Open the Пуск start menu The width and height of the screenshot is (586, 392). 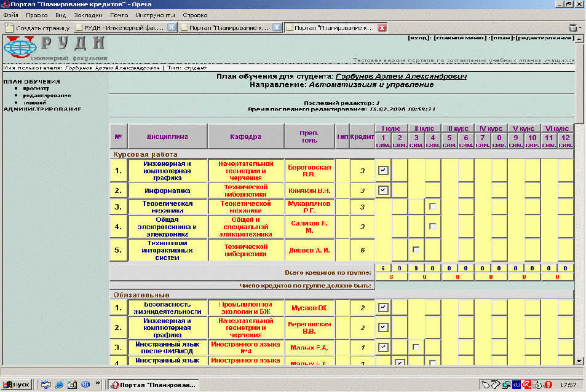coord(17,385)
